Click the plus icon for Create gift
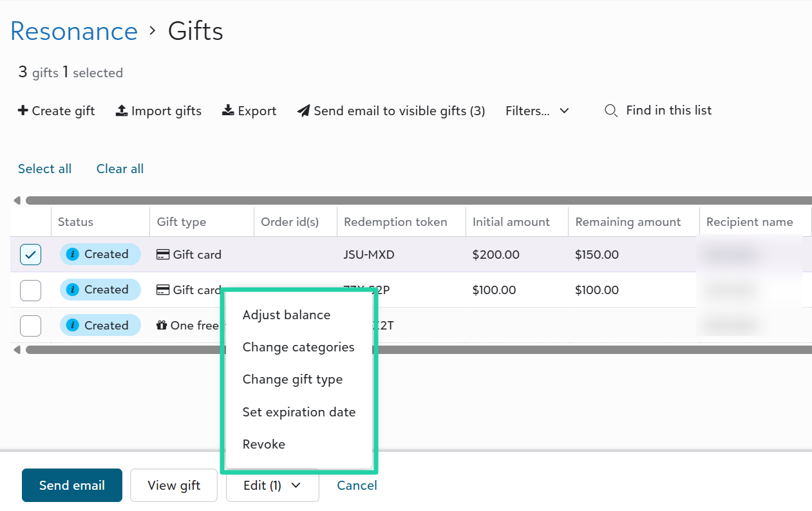This screenshot has height=511, width=812. [x=23, y=111]
